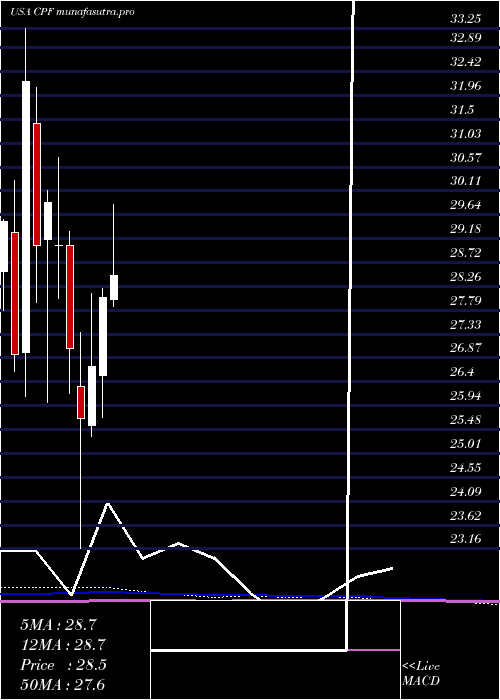The width and height of the screenshot is (500, 700).
Task: Click the 28.26 price axis label
Action: (465, 277)
